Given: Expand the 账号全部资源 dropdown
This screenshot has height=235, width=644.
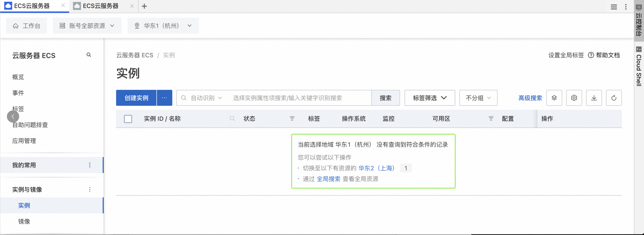Looking at the screenshot, I should pyautogui.click(x=87, y=26).
